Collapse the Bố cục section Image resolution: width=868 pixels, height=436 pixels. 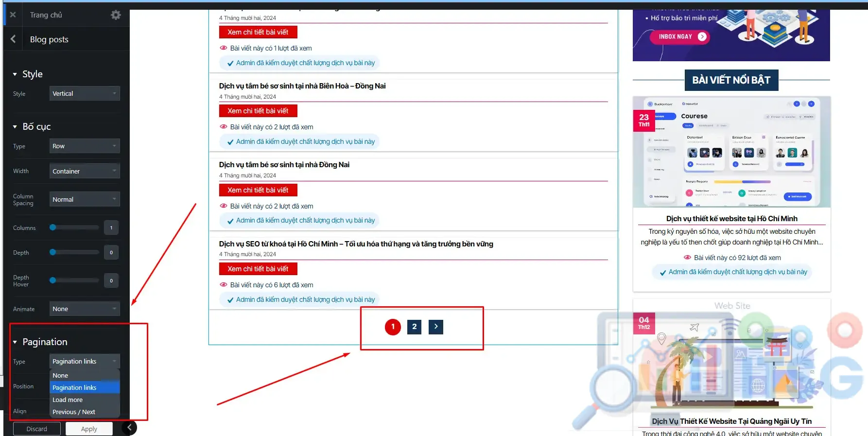(x=15, y=127)
